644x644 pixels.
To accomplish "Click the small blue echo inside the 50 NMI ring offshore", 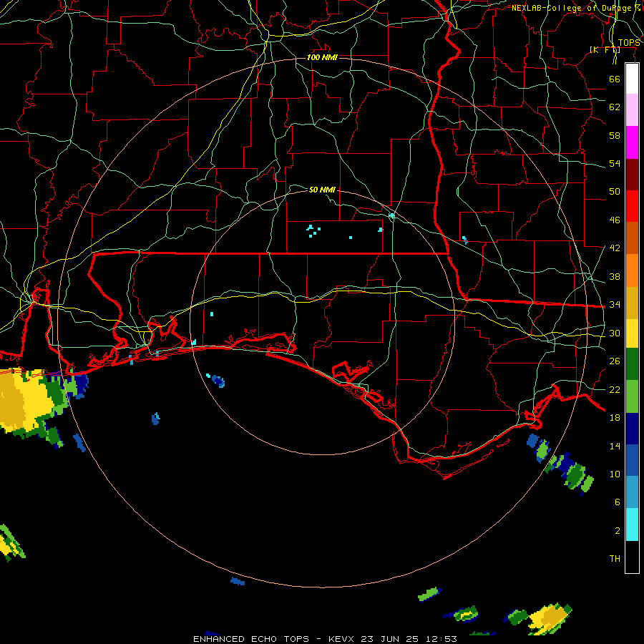I will coord(218,381).
